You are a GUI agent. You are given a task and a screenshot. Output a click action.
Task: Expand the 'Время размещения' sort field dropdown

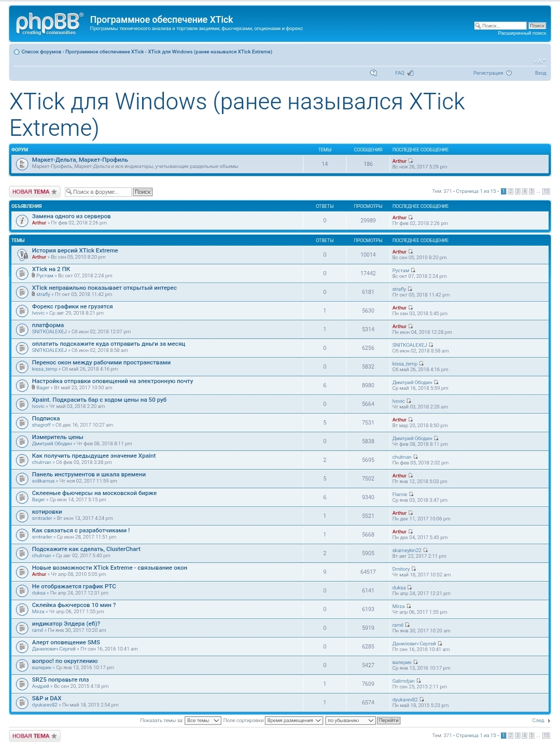point(294,720)
